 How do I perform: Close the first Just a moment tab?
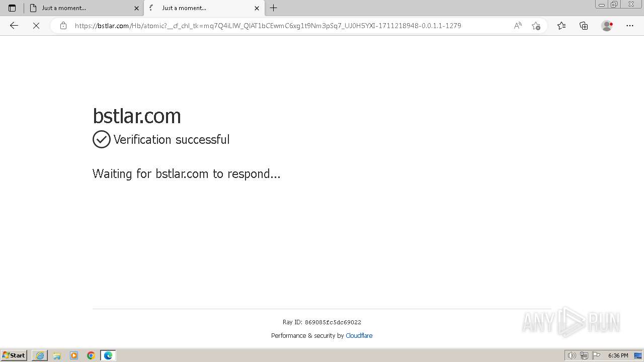[x=136, y=8]
